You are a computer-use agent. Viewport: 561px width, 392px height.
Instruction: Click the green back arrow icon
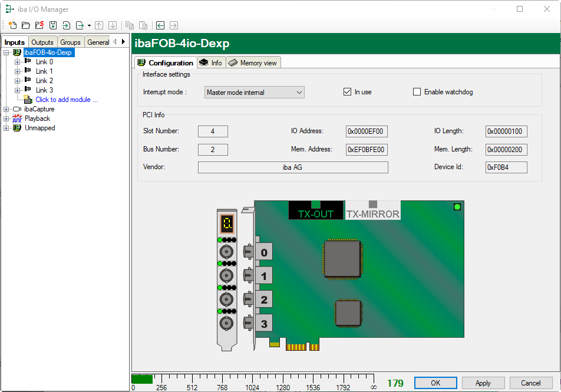160,25
